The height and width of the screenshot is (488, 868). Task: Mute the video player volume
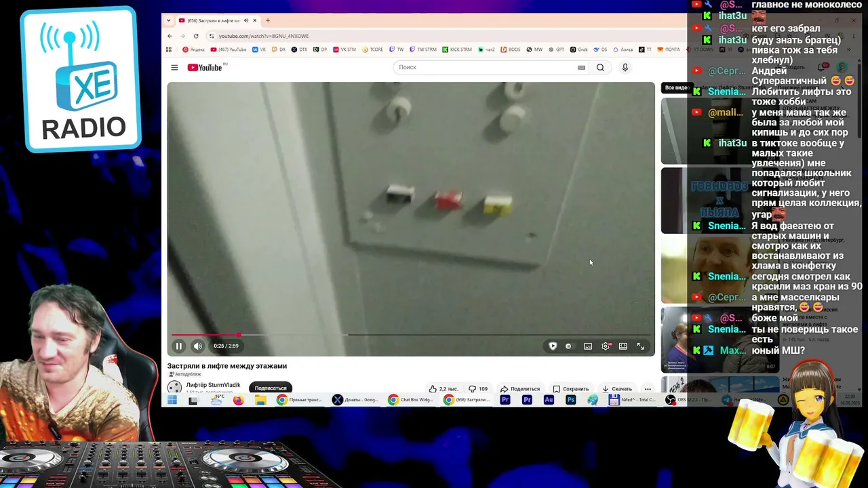[x=197, y=346]
